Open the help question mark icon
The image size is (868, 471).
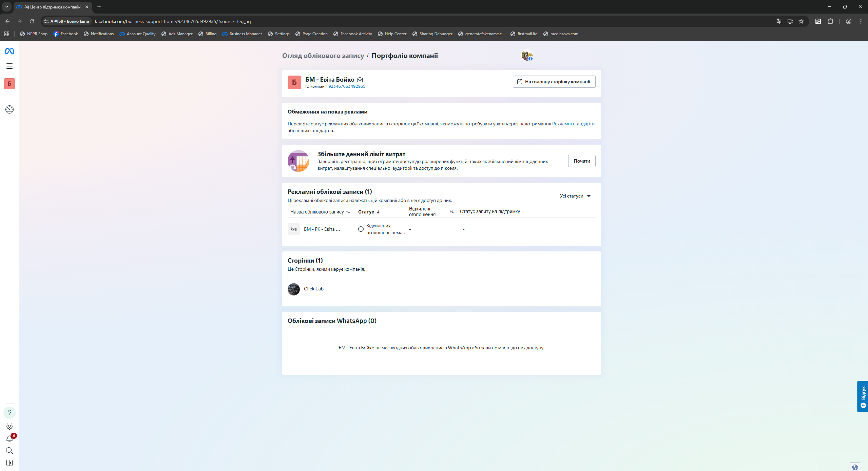[9, 412]
